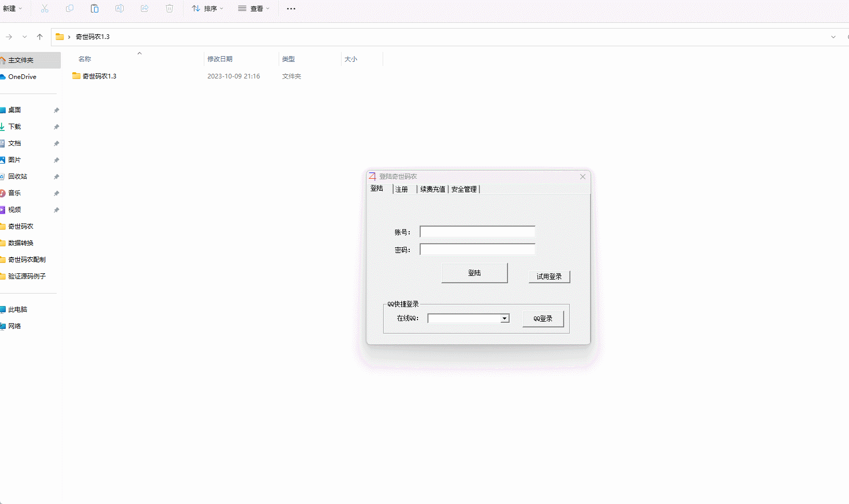The width and height of the screenshot is (849, 504).
Task: Open the 奇世码农配制 folder in sidebar
Action: click(x=27, y=260)
